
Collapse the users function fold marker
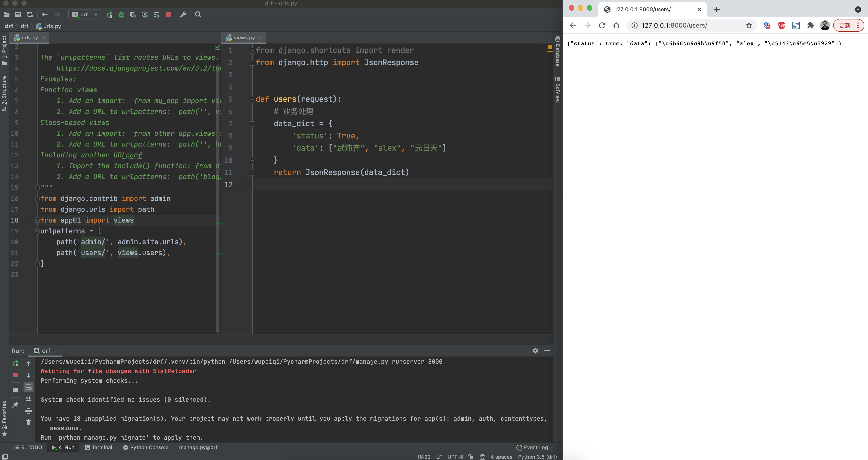(252, 99)
